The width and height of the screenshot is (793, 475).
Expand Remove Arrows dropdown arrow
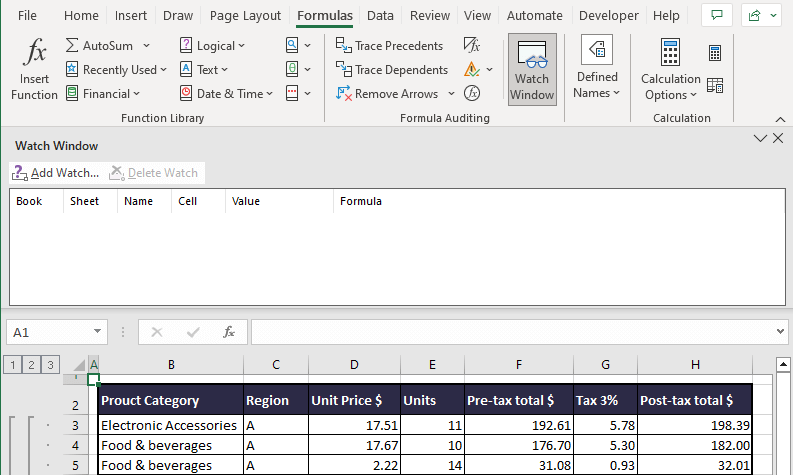[451, 94]
